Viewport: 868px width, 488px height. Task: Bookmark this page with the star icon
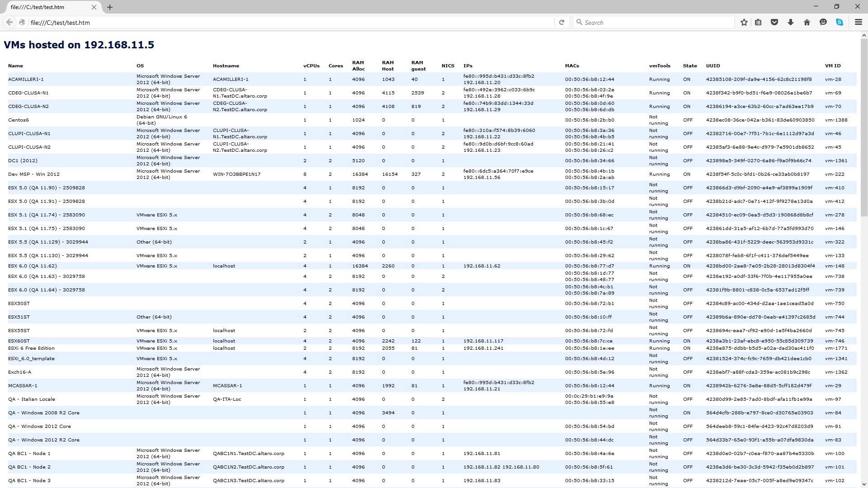744,22
